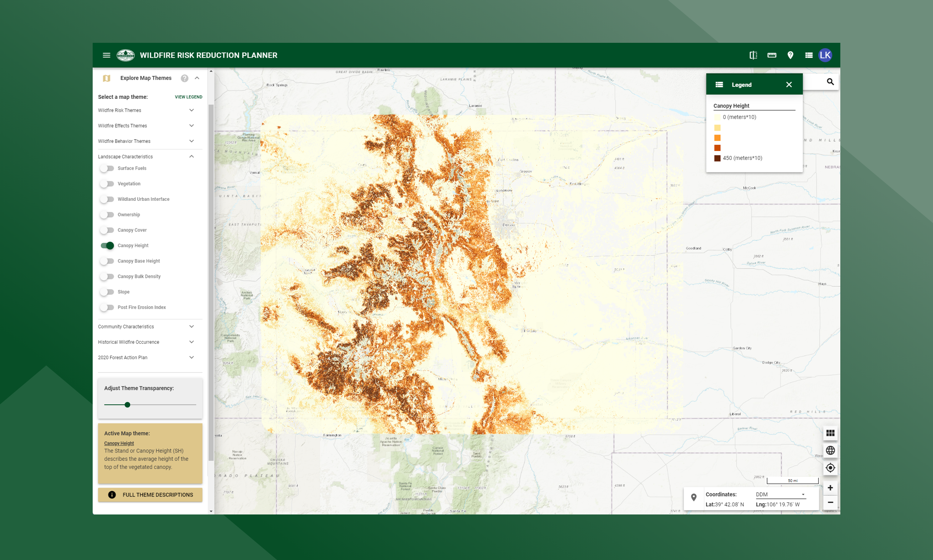The width and height of the screenshot is (933, 560).
Task: Toggle the Ownership theme on
Action: (x=107, y=215)
